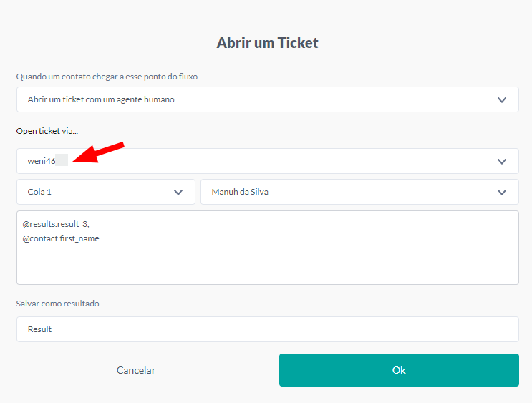Click the 'Salvar como resultado' label
This screenshot has height=403, width=532.
[58, 304]
